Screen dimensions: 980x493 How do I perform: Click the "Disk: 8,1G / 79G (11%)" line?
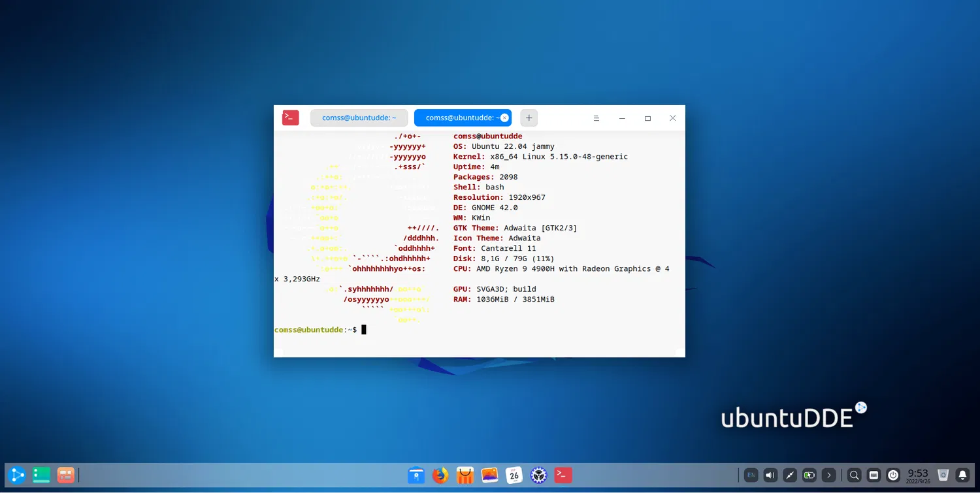(x=504, y=259)
